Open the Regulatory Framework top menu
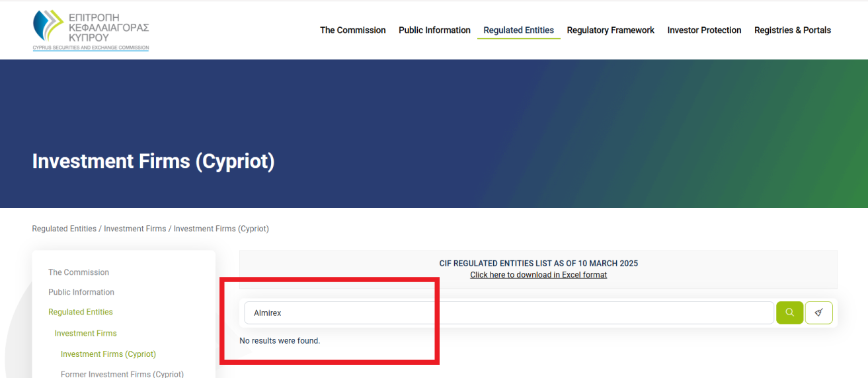868x378 pixels. pos(610,30)
